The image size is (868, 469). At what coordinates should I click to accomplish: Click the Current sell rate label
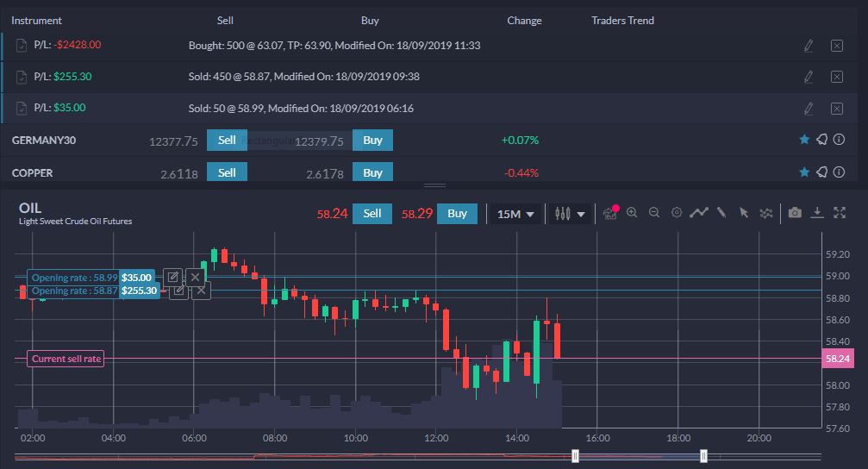(x=66, y=359)
